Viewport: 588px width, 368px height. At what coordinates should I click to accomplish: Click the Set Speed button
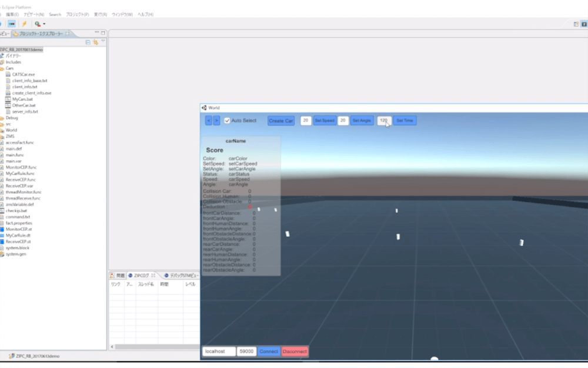tap(324, 121)
